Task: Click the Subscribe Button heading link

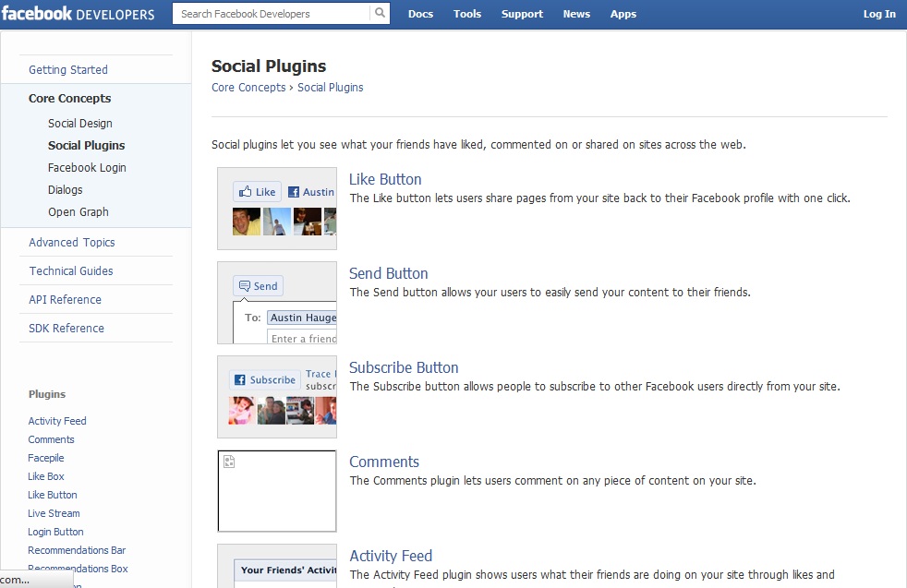Action: coord(404,366)
